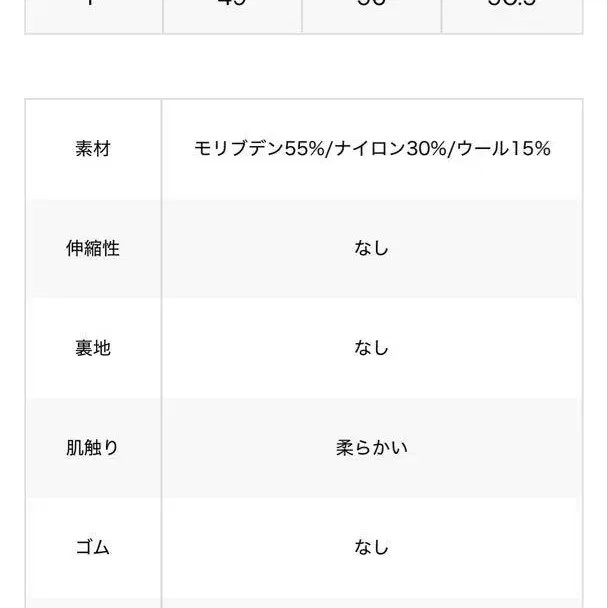Click the ナイロン30% portion of the composition
608x608 pixels.
click(389, 149)
